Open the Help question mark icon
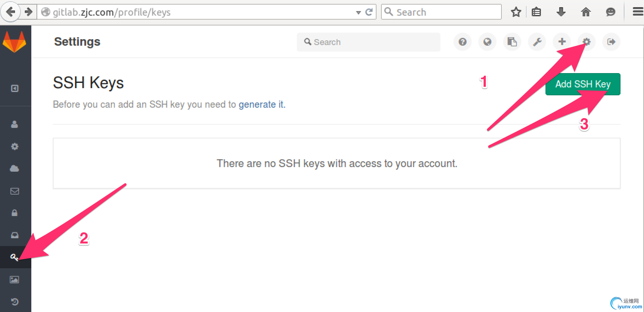The height and width of the screenshot is (312, 644). 462,42
